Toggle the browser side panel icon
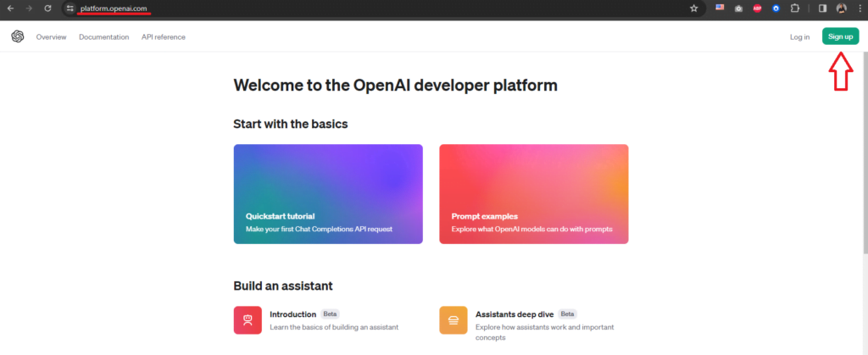The width and height of the screenshot is (868, 355). tap(822, 8)
